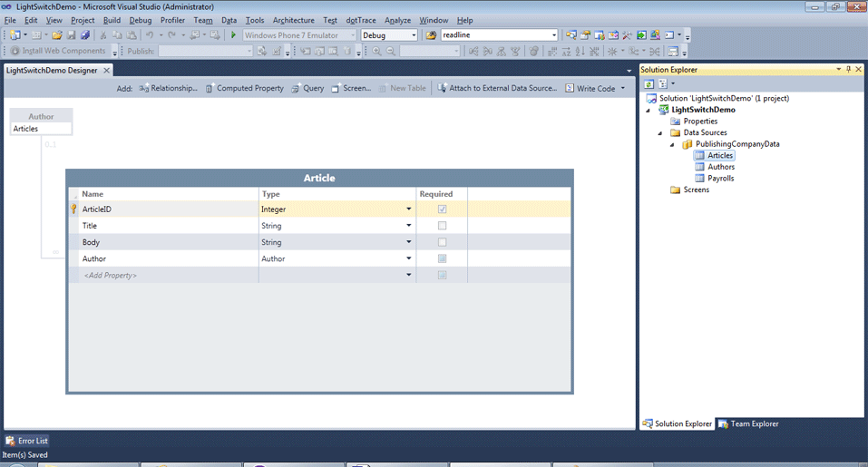Click the Navigate Backward icon
The image size is (868, 467).
(x=194, y=34)
